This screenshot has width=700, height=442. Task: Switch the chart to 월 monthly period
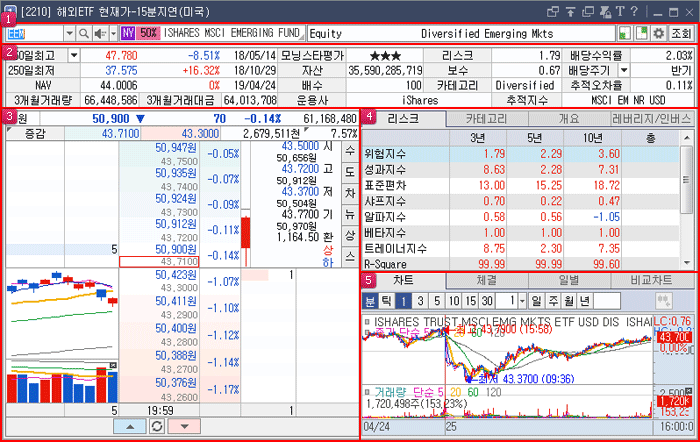coord(569,301)
